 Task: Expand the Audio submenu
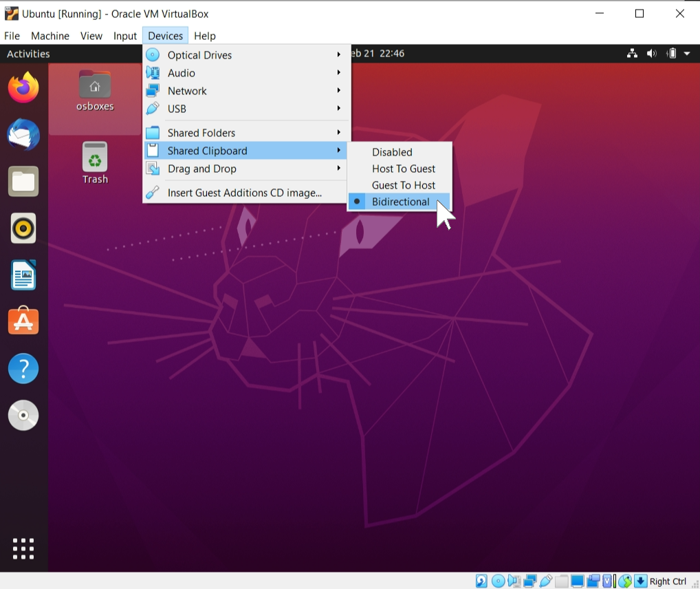click(245, 73)
